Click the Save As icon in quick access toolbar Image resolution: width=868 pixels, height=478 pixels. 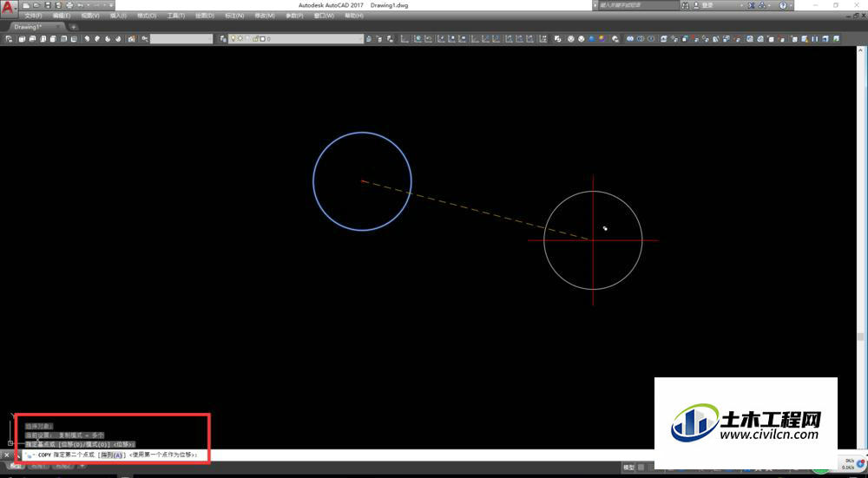click(x=59, y=5)
